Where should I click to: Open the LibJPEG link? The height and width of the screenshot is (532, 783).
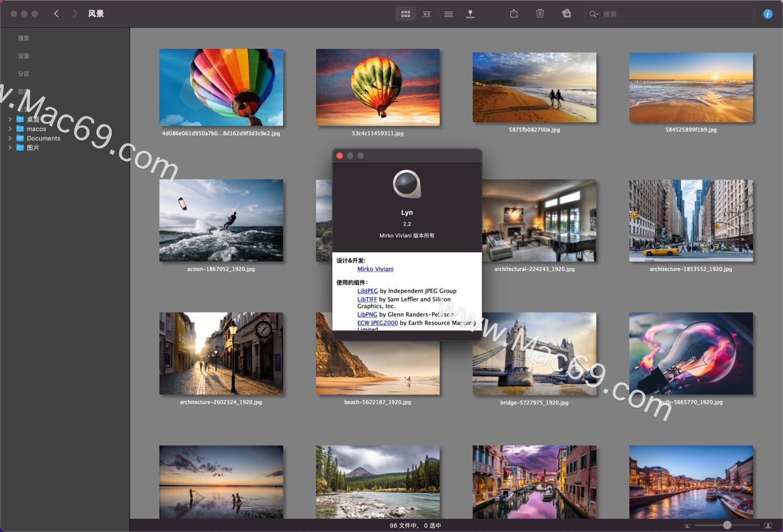[367, 291]
